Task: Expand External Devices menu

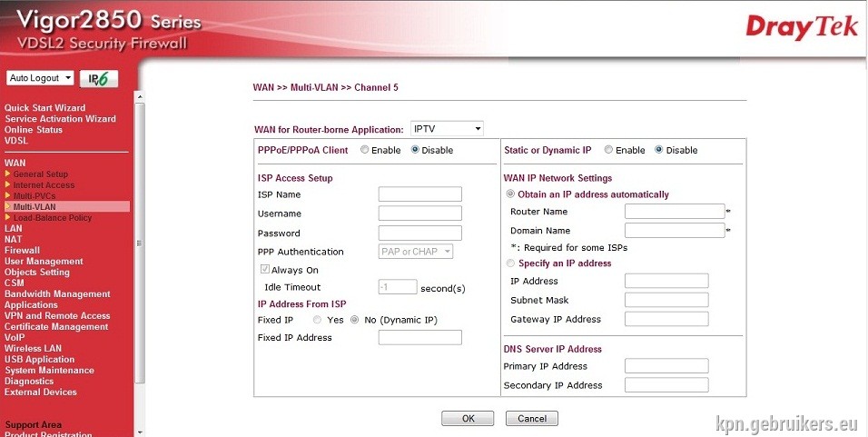Action: point(41,392)
